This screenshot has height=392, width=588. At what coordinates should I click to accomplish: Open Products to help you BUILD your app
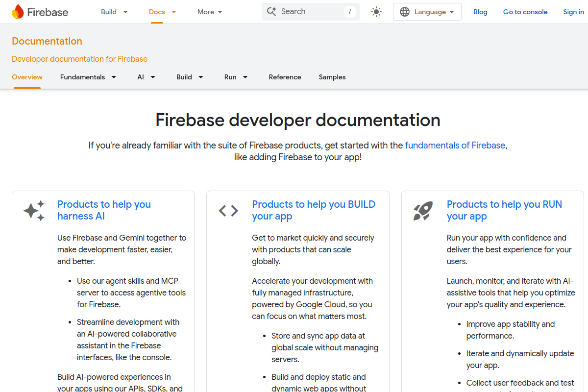[314, 210]
